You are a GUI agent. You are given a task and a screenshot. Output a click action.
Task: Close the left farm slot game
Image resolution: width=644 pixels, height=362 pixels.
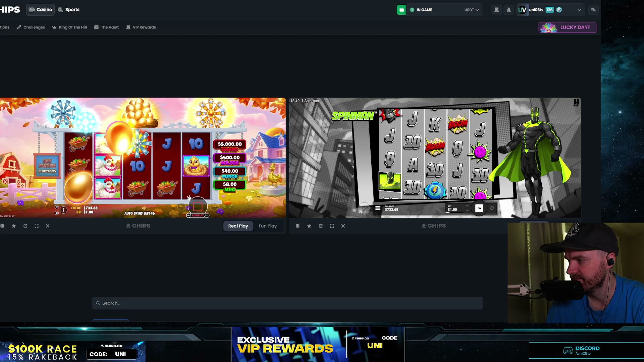[48, 226]
